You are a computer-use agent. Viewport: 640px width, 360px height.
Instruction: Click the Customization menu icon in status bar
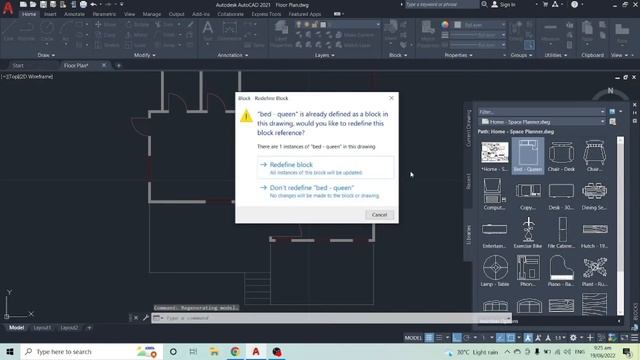634,338
